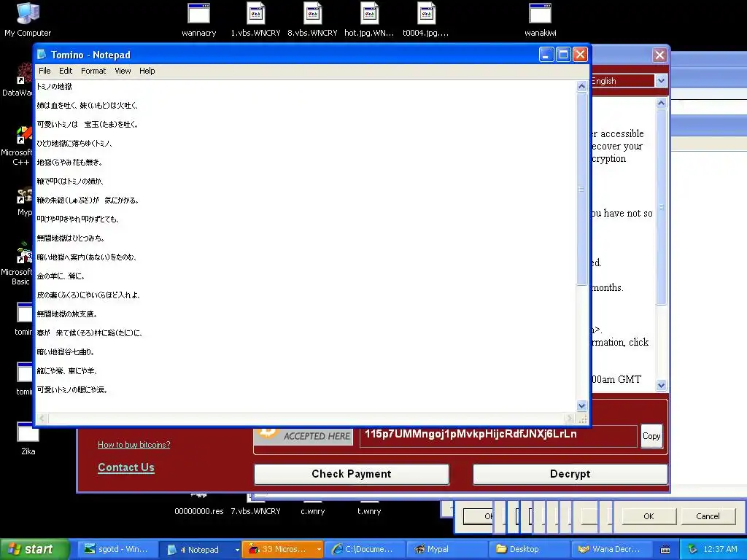Copy the bitcoin address

(651, 436)
